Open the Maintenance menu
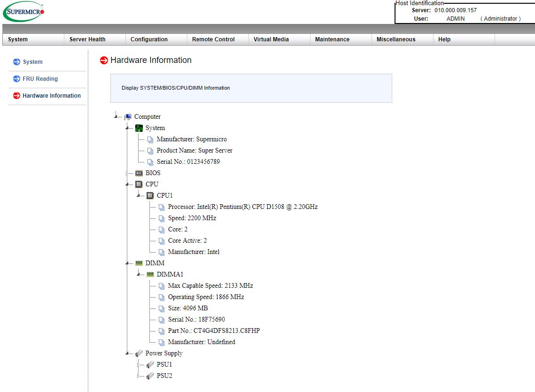Image resolution: width=535 pixels, height=392 pixels. pos(332,39)
